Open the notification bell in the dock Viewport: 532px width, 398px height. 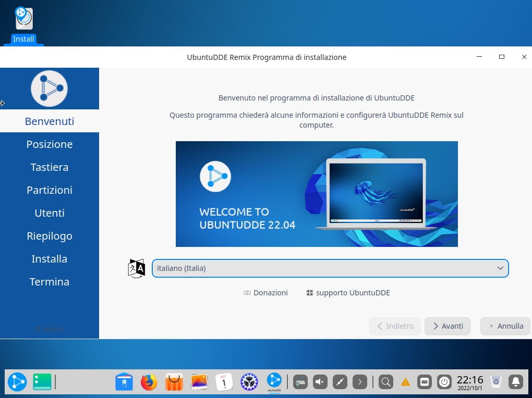(516, 382)
